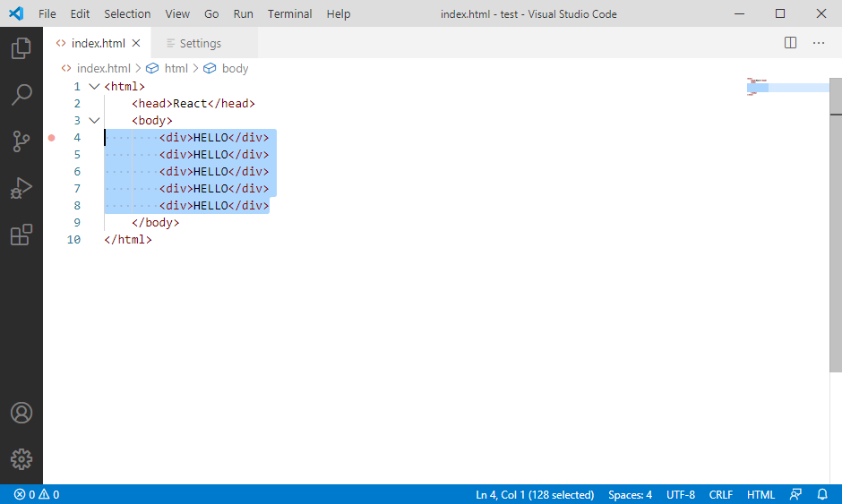Screen dimensions: 842x504
Task: Open the Explorer view in activity bar
Action: 21,48
